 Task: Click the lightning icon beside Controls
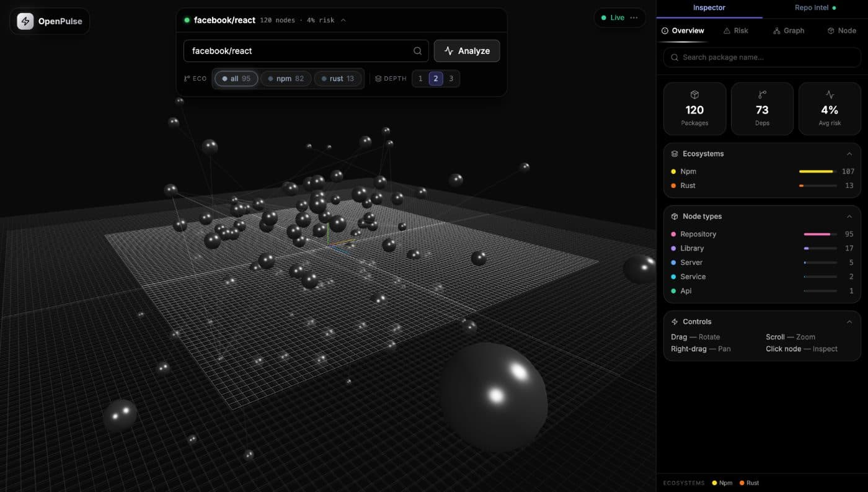pyautogui.click(x=675, y=322)
